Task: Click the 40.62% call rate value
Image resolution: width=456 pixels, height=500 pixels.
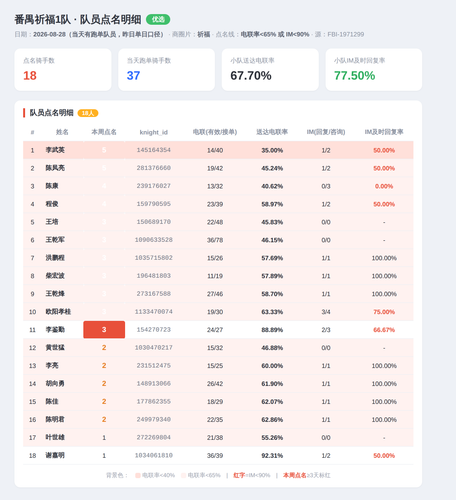Action: click(x=272, y=186)
